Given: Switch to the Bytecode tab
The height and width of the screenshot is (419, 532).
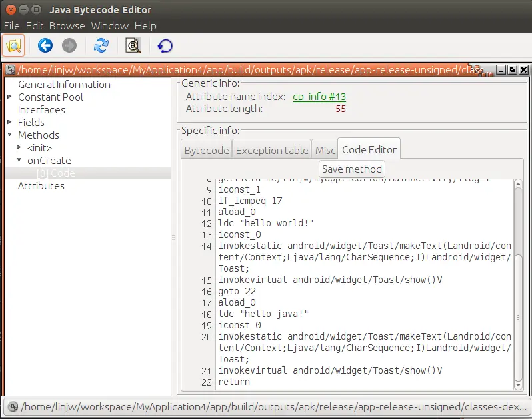Looking at the screenshot, I should [207, 150].
